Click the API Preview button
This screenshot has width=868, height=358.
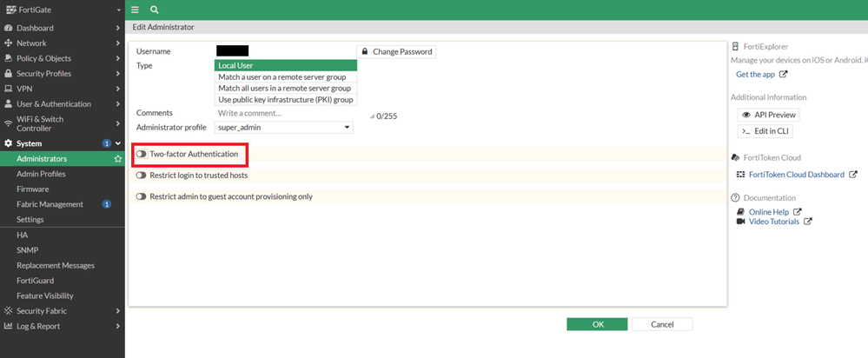coord(768,115)
